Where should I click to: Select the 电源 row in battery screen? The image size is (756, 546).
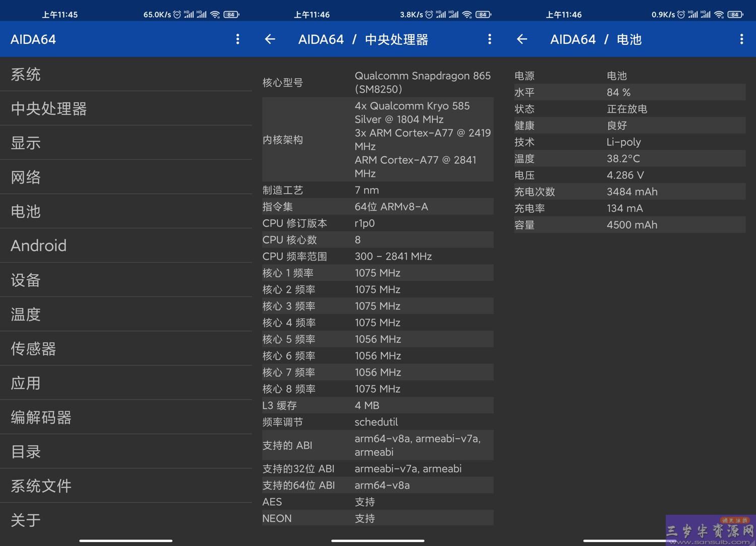(x=630, y=76)
